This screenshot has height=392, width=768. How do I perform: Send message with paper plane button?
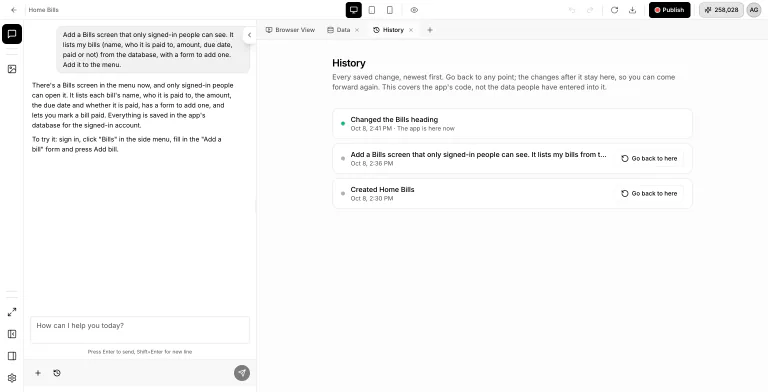tap(242, 373)
